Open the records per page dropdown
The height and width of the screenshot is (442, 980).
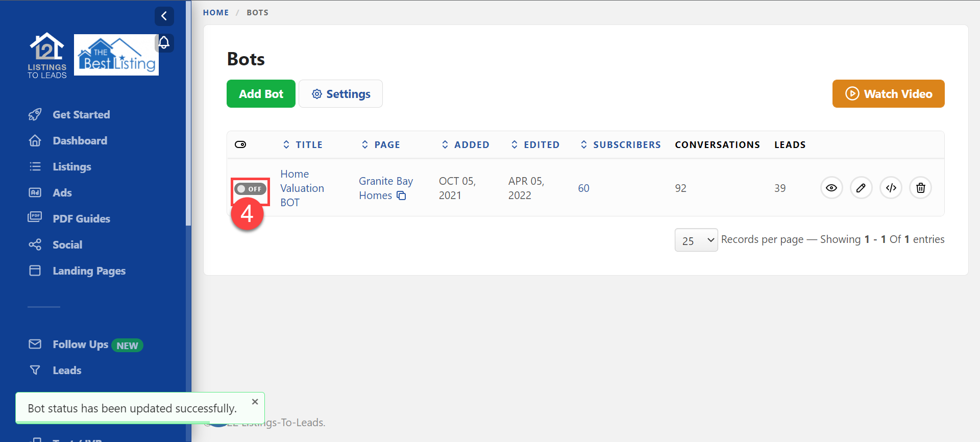click(x=696, y=240)
